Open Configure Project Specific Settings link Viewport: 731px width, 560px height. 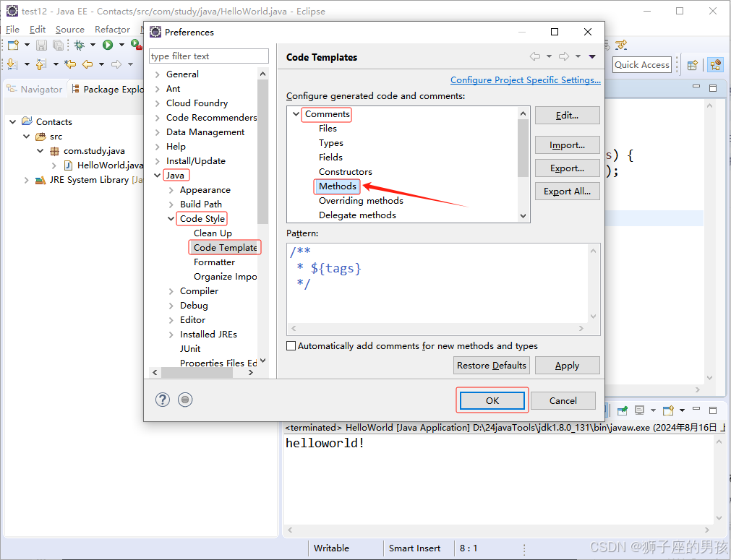(x=526, y=79)
